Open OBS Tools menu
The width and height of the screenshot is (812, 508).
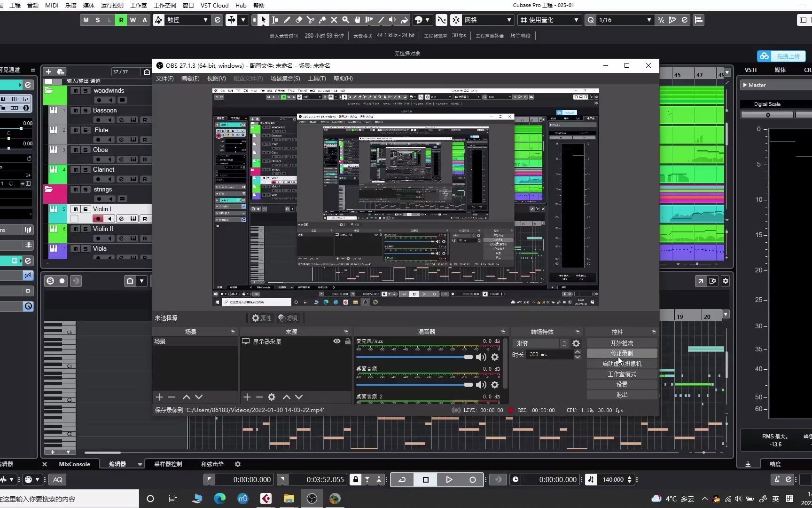317,79
